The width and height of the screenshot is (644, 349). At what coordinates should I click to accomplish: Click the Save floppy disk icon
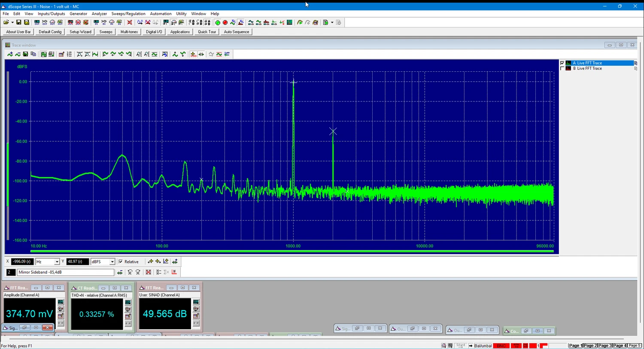pos(19,23)
